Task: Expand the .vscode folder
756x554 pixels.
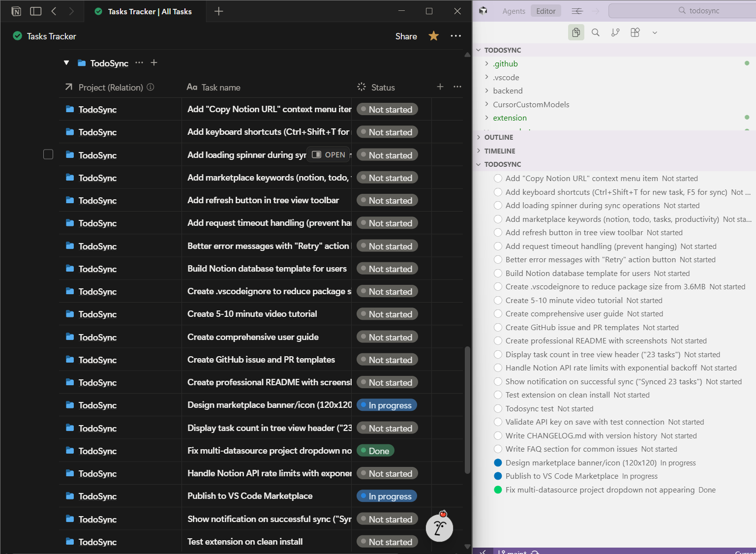Action: (x=487, y=77)
